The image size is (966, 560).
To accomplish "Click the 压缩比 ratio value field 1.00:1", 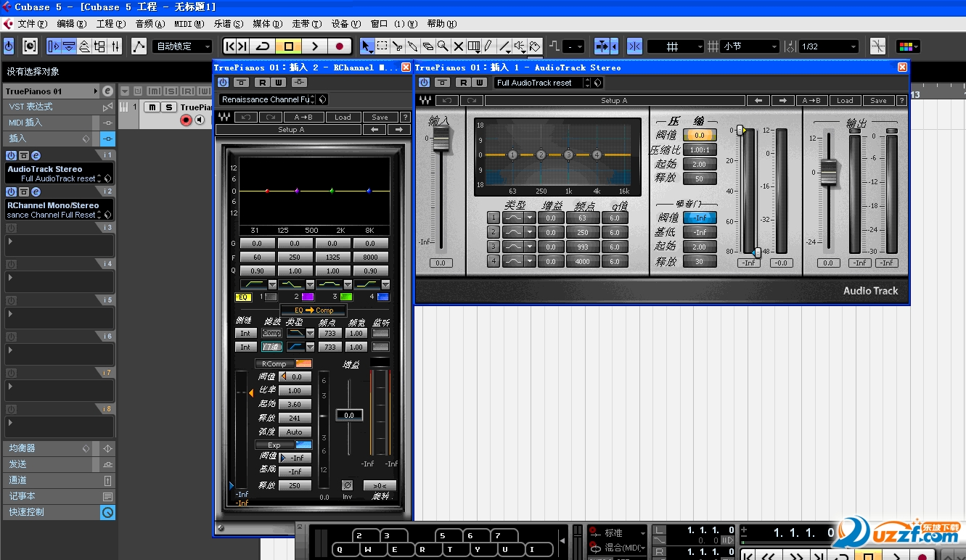I will tap(700, 150).
